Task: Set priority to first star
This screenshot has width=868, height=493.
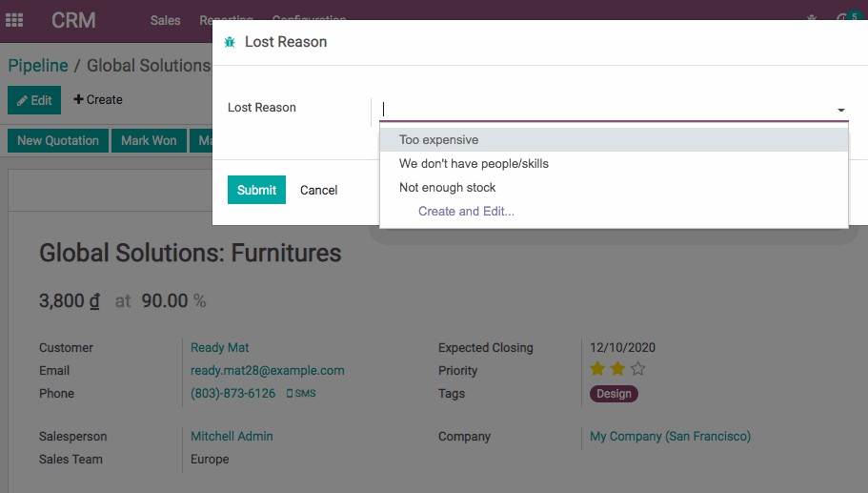Action: pyautogui.click(x=597, y=369)
